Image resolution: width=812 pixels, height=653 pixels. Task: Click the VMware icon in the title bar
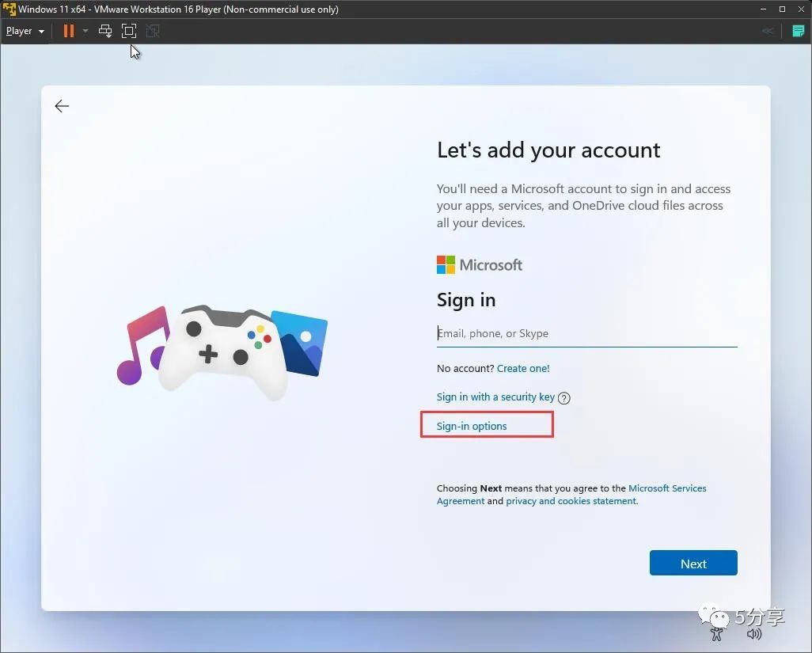[9, 9]
